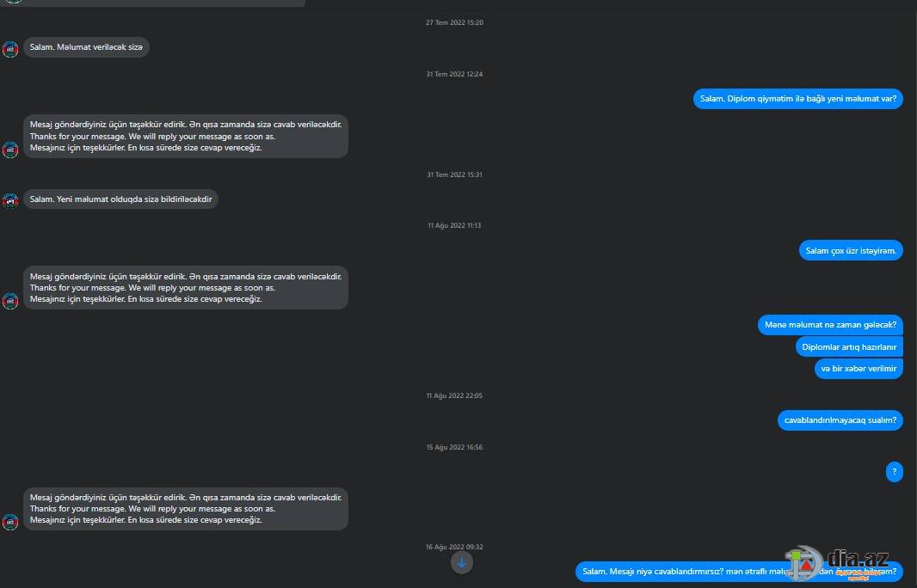Click avatar beside second auto-reply thank-you bubble

pos(10,301)
